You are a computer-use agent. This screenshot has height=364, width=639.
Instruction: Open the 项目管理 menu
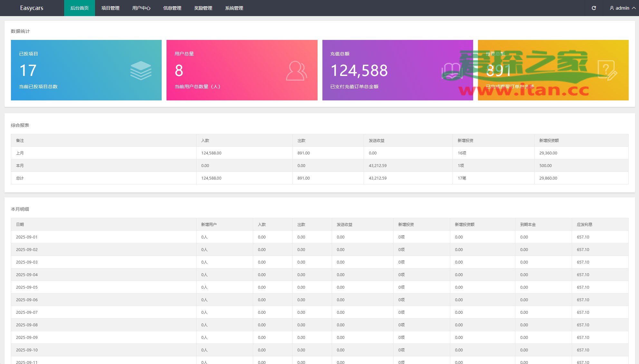[110, 8]
